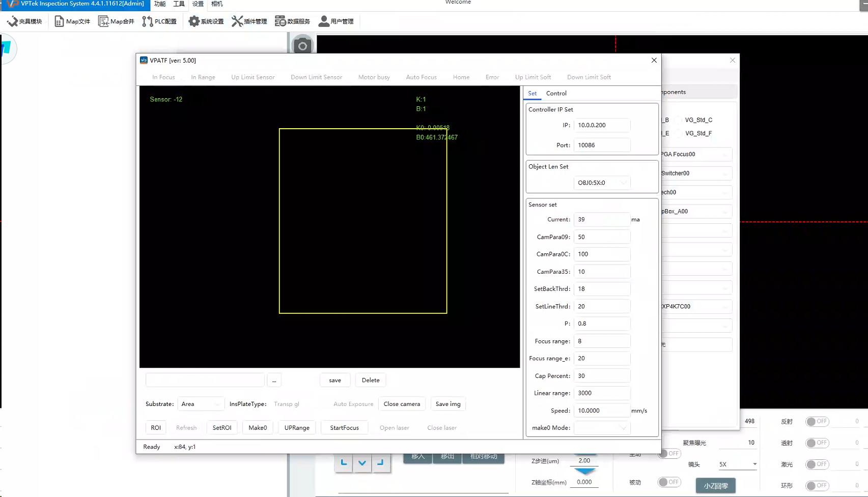Click the camera snapshot icon
Viewport: 868px width, 497px height.
click(302, 46)
